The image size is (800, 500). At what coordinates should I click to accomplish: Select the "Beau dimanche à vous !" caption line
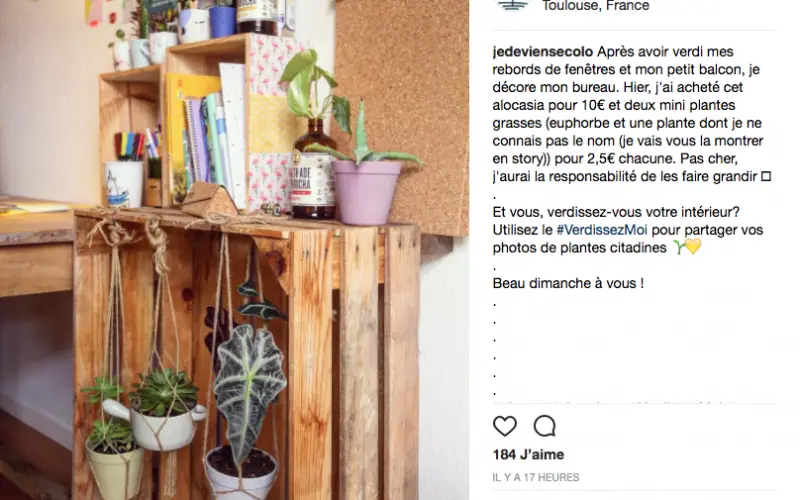pyautogui.click(x=568, y=283)
